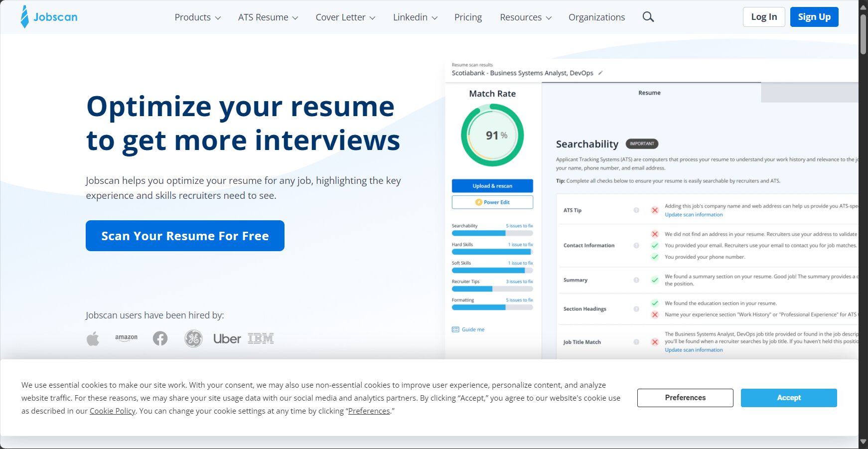The width and height of the screenshot is (868, 449).
Task: Click the info icon next to Summary
Action: coord(636,280)
